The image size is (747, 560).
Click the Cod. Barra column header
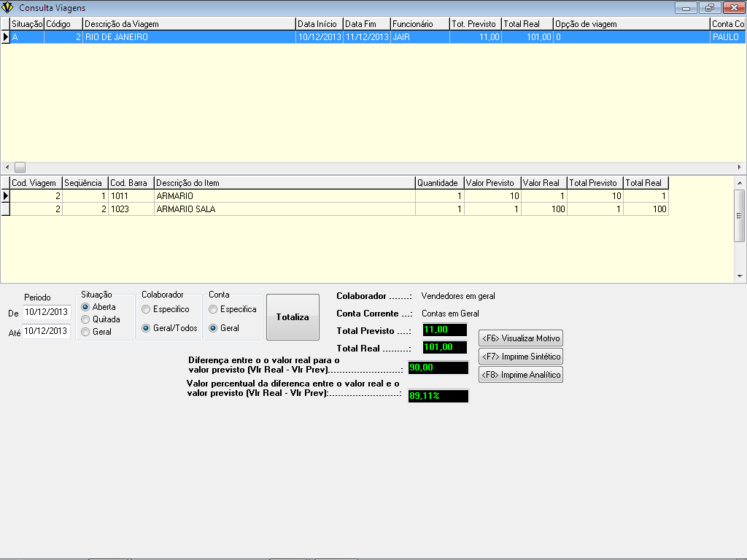[131, 183]
